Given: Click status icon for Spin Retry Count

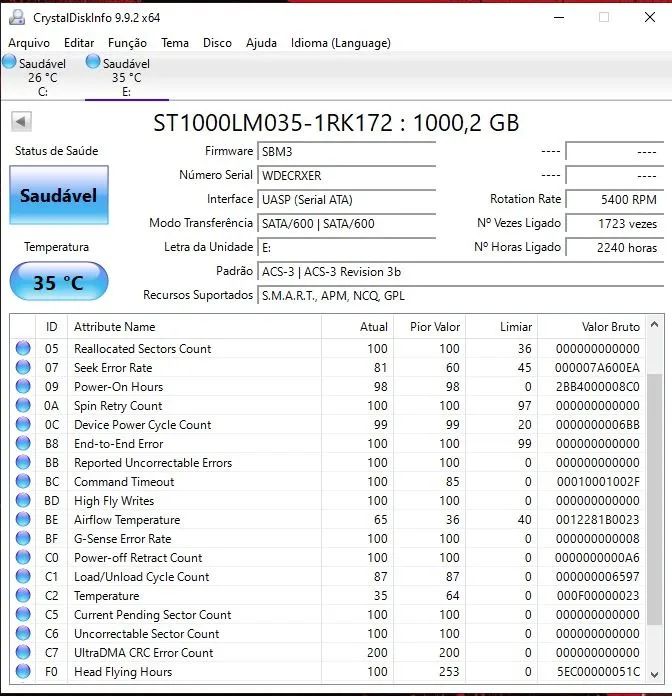Looking at the screenshot, I should (x=23, y=405).
